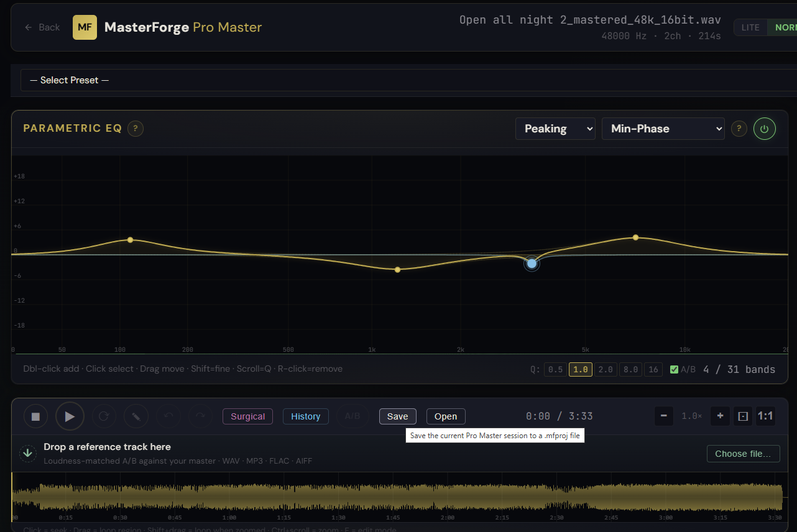Set Q to 1.0
Image resolution: width=797 pixels, height=532 pixels.
580,369
